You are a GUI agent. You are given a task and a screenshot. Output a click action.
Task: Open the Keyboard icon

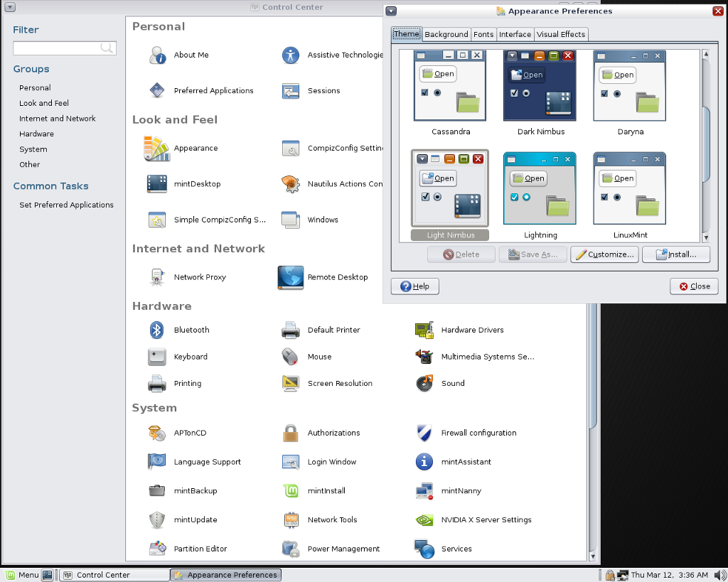(157, 357)
